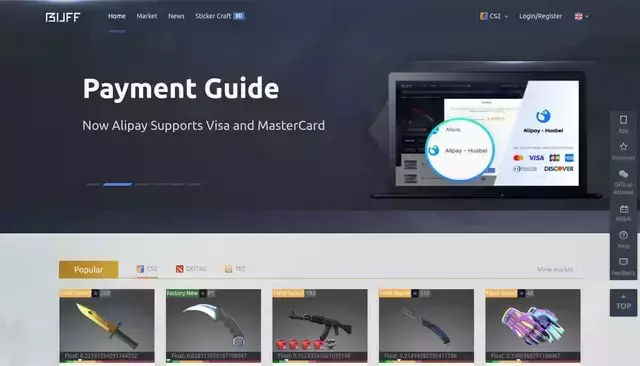Viewport: 640px width, 366px height.
Task: Open the purple gloves item card
Action: [533, 326]
